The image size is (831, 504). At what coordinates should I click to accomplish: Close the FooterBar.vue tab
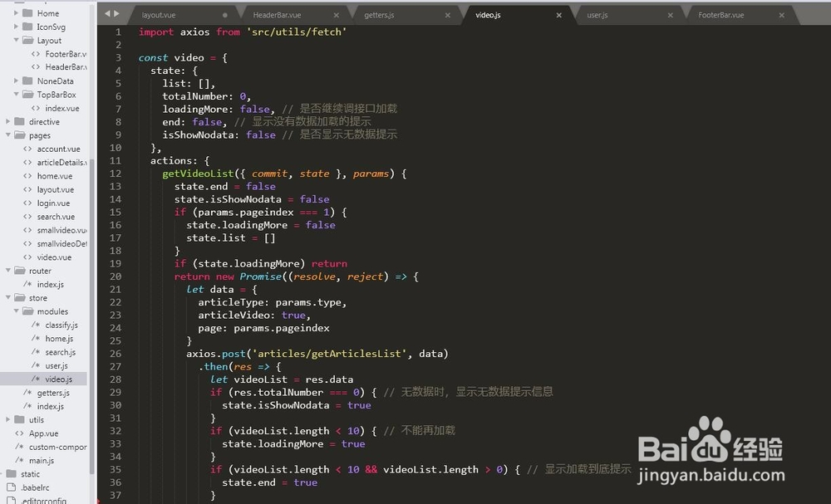781,15
